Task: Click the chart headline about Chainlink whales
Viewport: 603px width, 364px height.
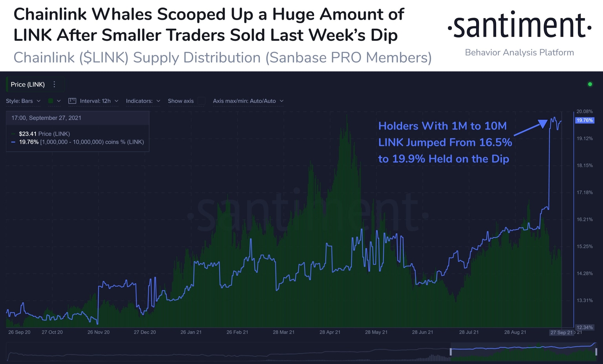Action: pyautogui.click(x=209, y=24)
